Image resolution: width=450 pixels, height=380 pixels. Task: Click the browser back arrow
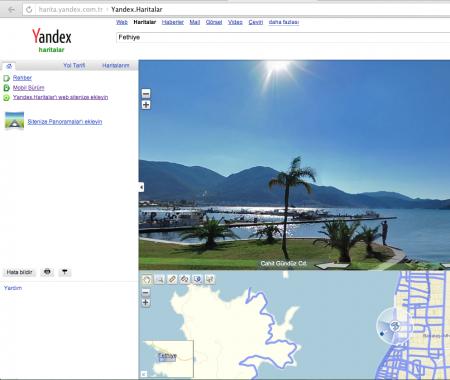(11, 9)
